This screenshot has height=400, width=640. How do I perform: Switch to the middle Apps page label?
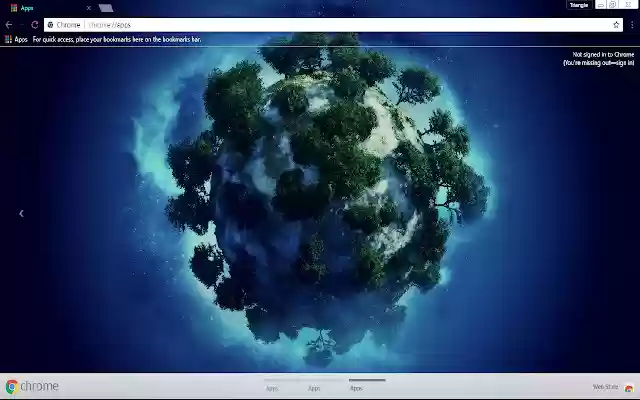[x=314, y=388]
